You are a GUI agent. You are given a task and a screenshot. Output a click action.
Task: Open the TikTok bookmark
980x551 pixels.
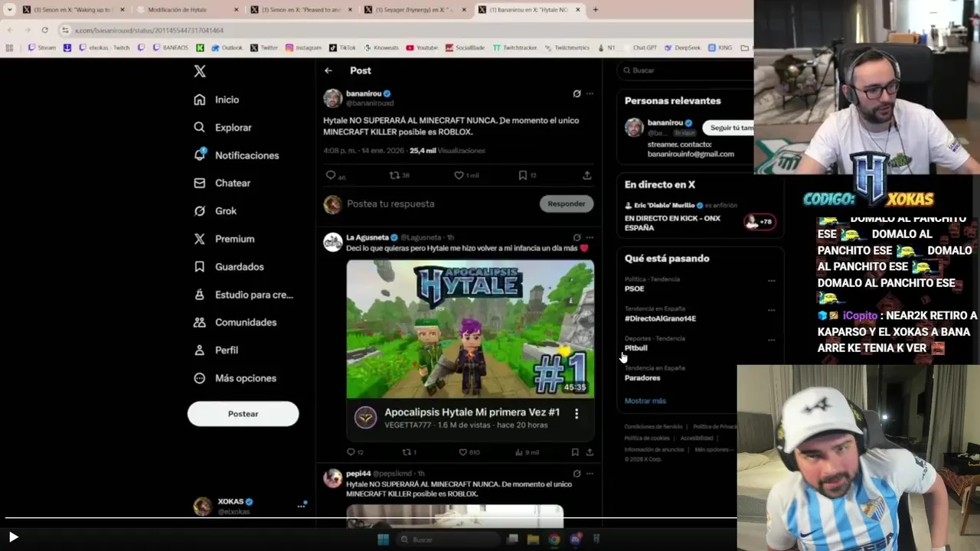[343, 47]
